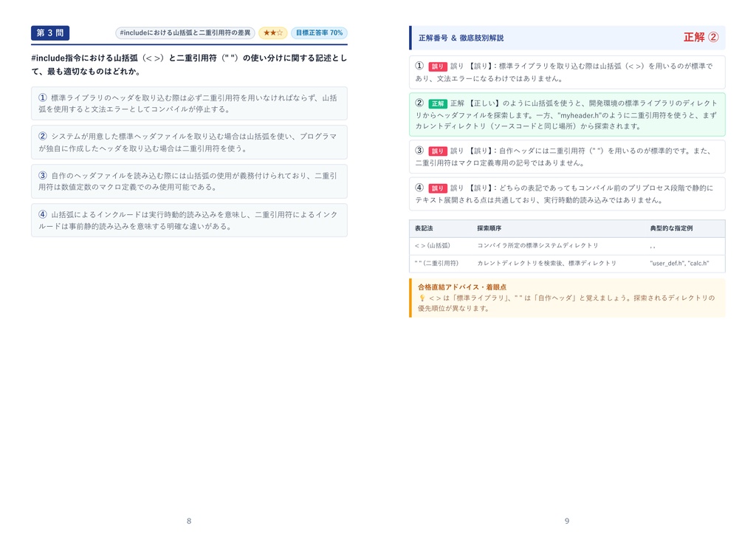
Task: Click explanation card ③ about マクロ定義専用
Action: point(567,157)
